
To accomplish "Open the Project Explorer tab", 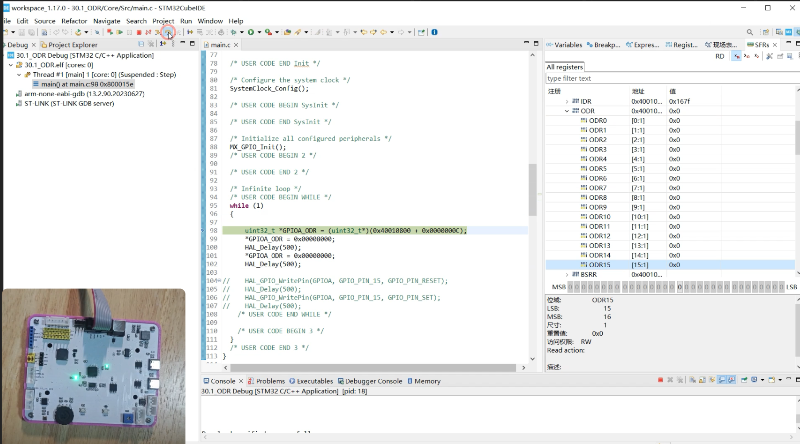I will pos(71,45).
